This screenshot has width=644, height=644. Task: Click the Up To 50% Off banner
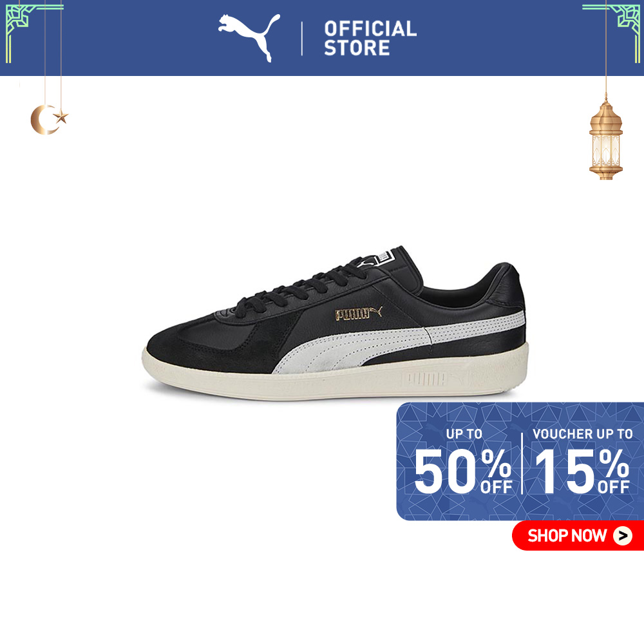[463, 462]
